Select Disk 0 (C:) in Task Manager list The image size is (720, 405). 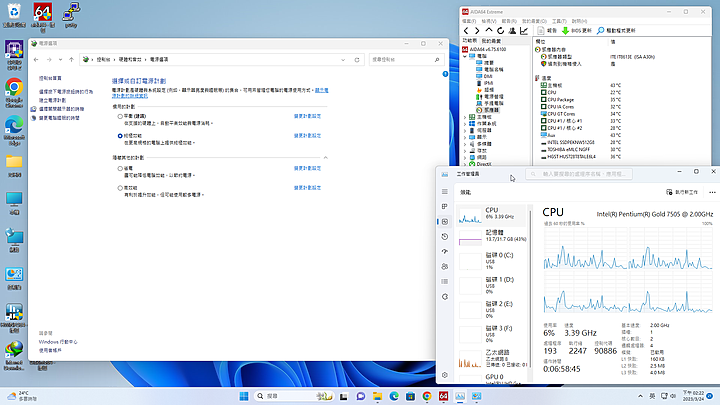[493, 261]
